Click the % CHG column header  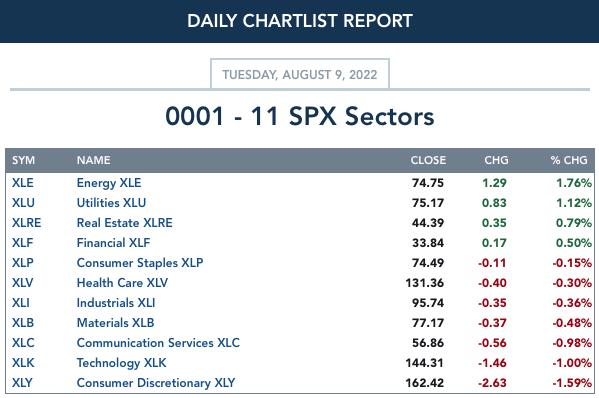(569, 160)
